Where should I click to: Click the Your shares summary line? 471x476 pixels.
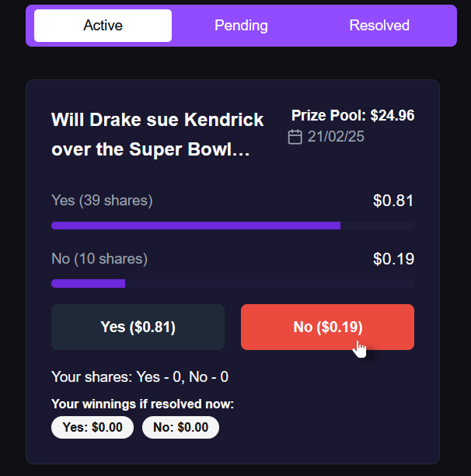coord(140,377)
